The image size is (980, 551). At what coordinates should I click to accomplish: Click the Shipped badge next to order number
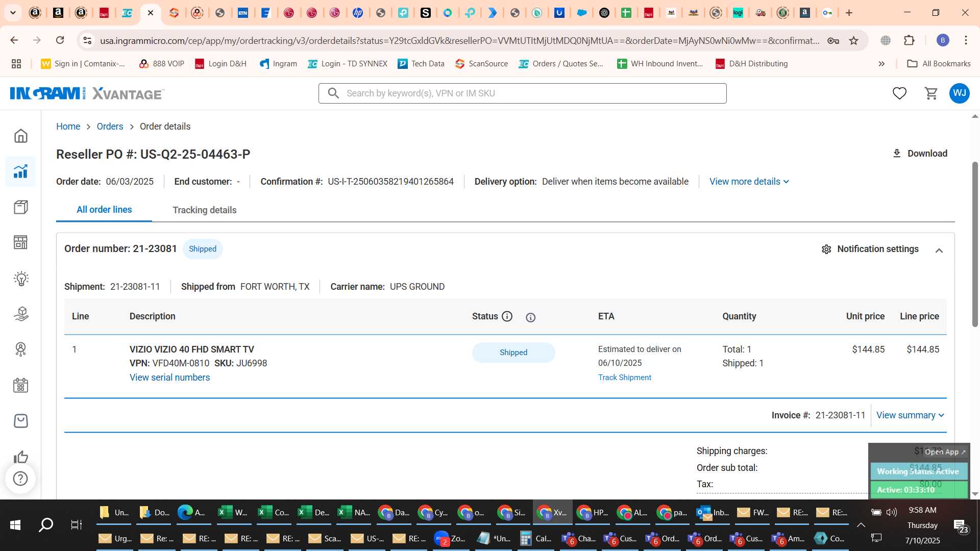203,249
